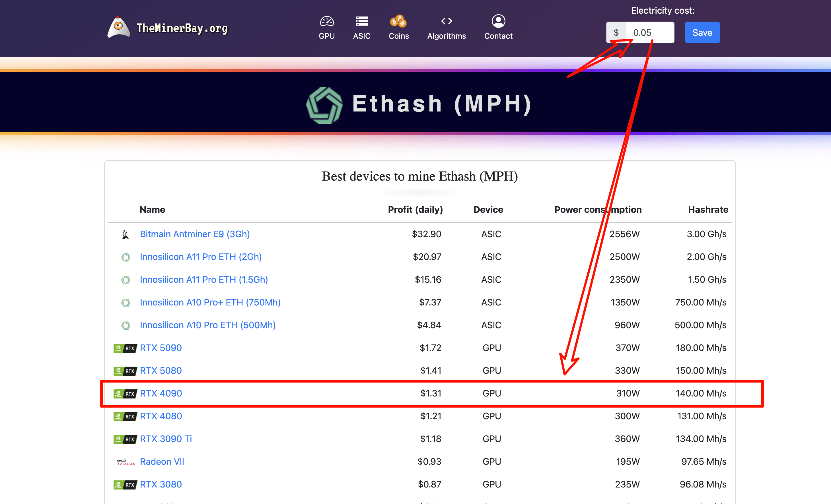831x504 pixels.
Task: Open the GPU speedometer icon
Action: (326, 21)
